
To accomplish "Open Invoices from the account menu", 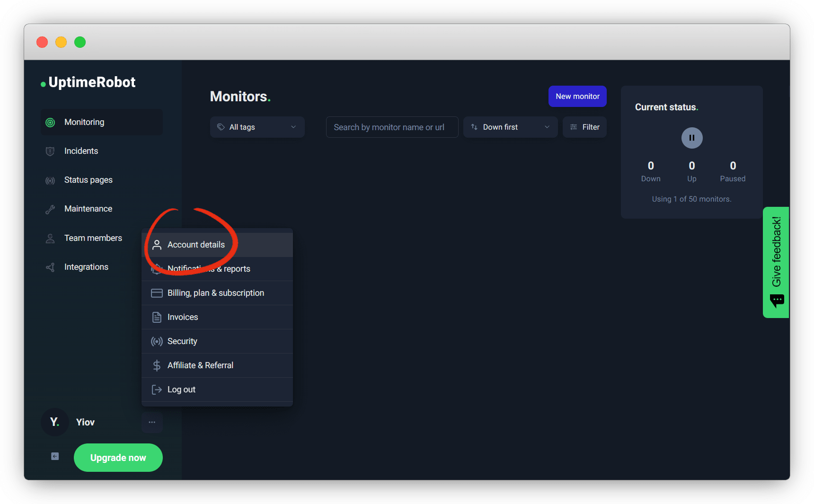I will (183, 317).
